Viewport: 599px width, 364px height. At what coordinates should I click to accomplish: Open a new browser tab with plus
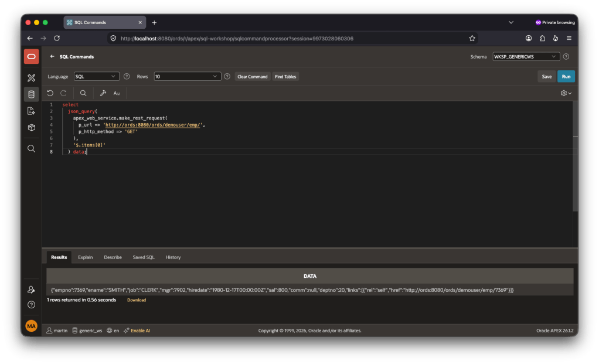click(x=154, y=22)
